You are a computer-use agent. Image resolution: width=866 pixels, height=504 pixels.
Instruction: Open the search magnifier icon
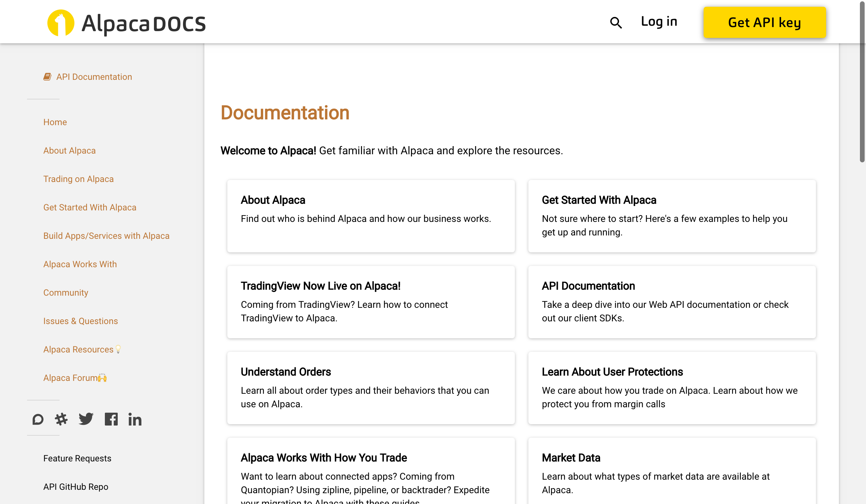(x=616, y=23)
